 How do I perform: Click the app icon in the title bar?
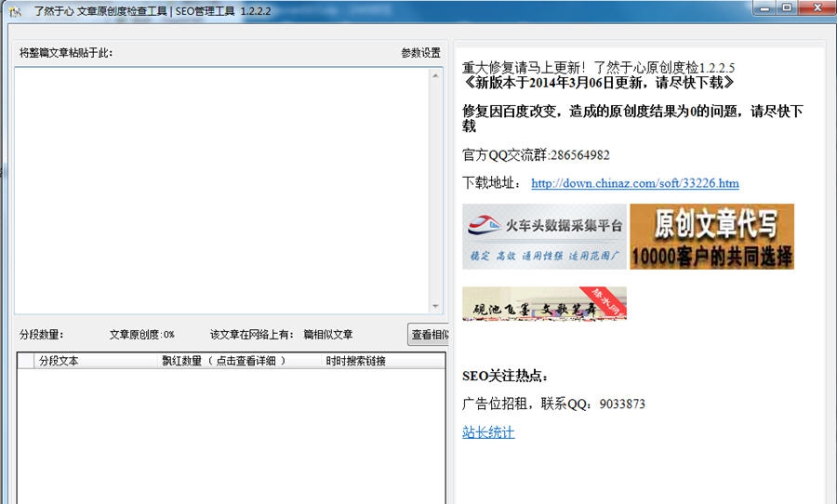(15, 10)
